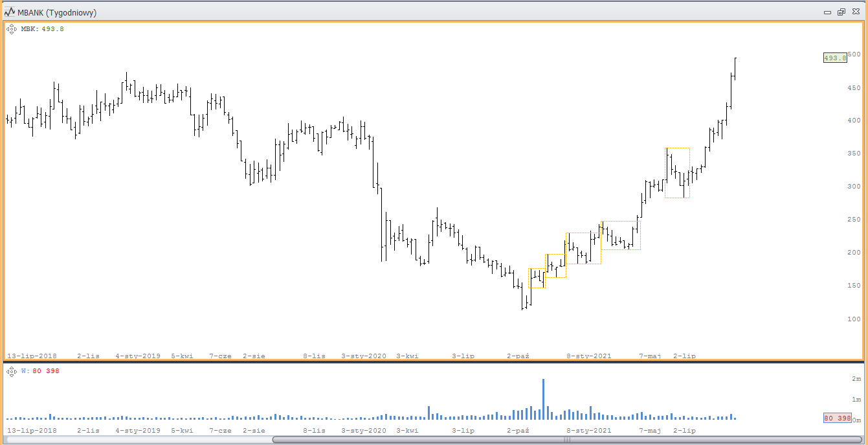
Task: Click 8-sty-2021 date in the volume pane
Action: [589, 431]
